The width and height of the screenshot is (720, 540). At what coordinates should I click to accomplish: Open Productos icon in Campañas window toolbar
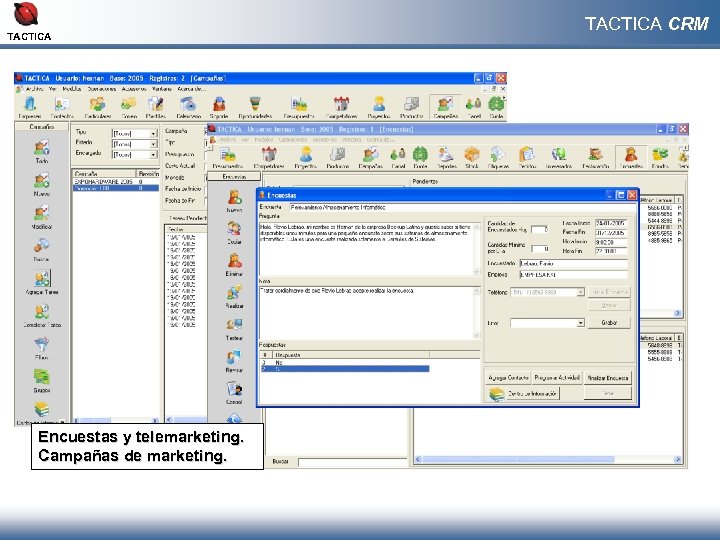click(x=411, y=107)
